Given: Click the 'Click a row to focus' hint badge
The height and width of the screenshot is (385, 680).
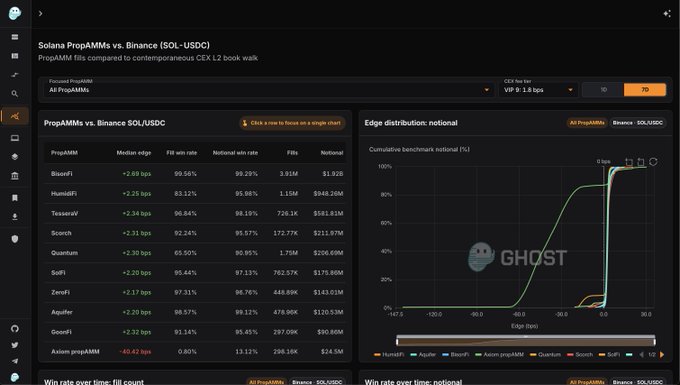Looking at the screenshot, I should 292,123.
